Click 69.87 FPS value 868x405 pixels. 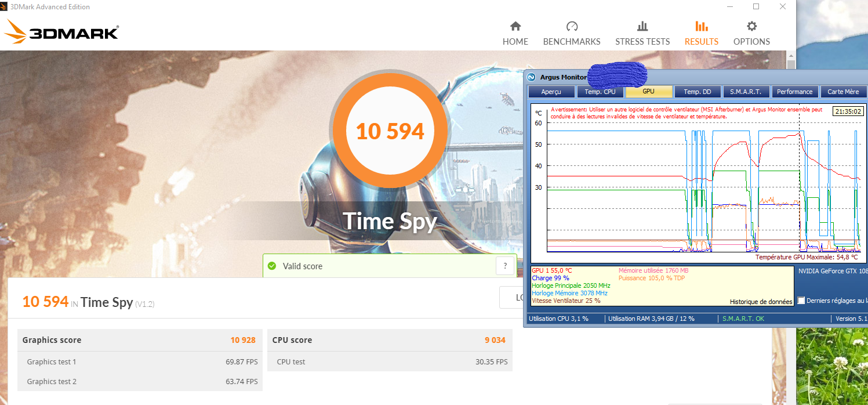[x=242, y=361]
